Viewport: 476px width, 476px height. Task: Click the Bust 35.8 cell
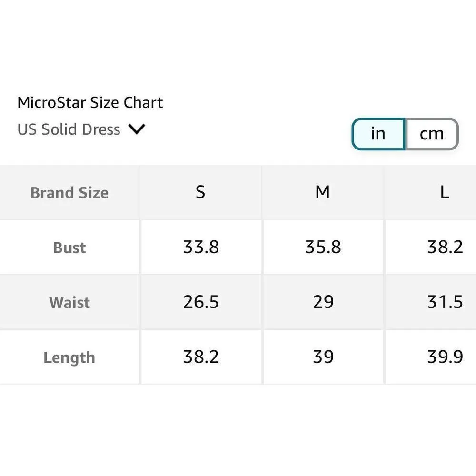323,247
